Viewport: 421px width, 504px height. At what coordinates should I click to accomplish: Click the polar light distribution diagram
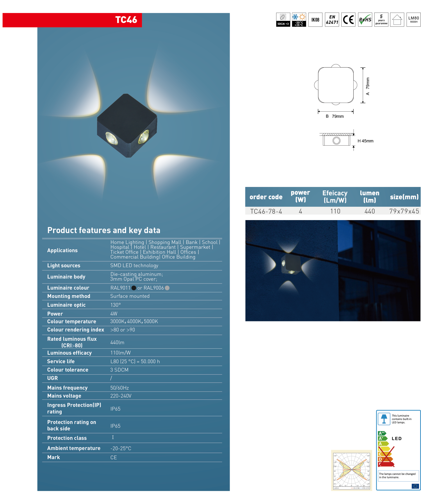click(x=351, y=470)
